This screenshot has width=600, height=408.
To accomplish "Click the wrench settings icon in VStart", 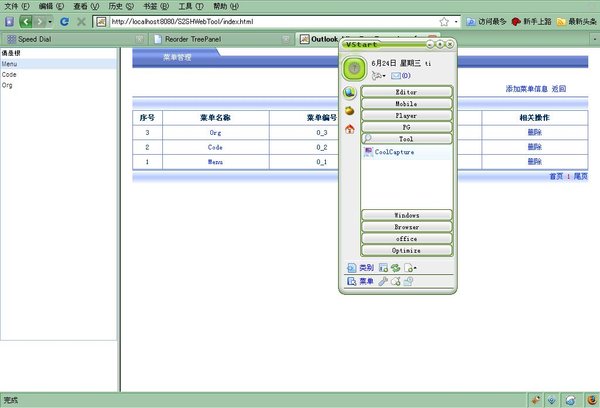I will (x=383, y=282).
